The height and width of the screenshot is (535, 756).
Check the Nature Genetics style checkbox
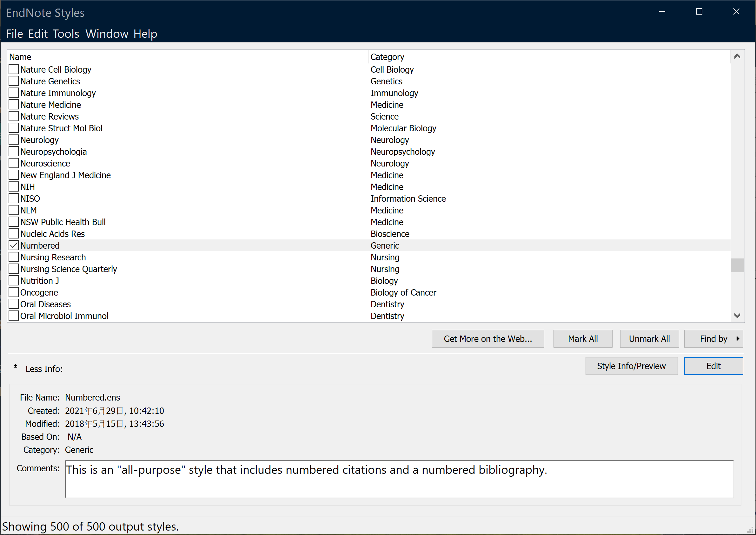pyautogui.click(x=14, y=81)
